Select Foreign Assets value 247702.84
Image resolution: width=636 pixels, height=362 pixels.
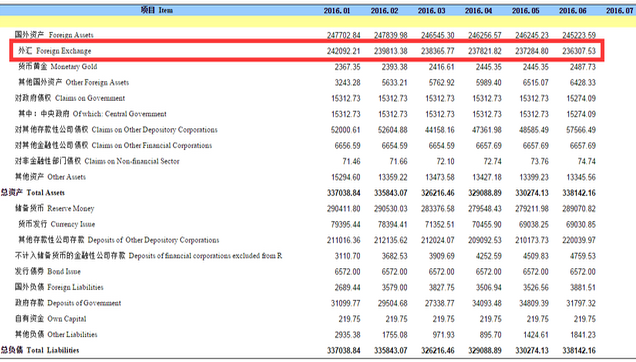coord(343,35)
